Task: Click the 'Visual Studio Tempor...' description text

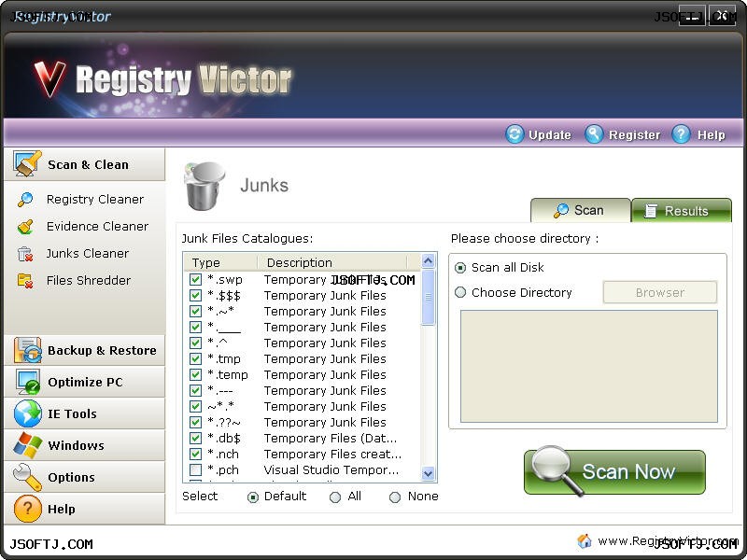Action: pos(331,470)
